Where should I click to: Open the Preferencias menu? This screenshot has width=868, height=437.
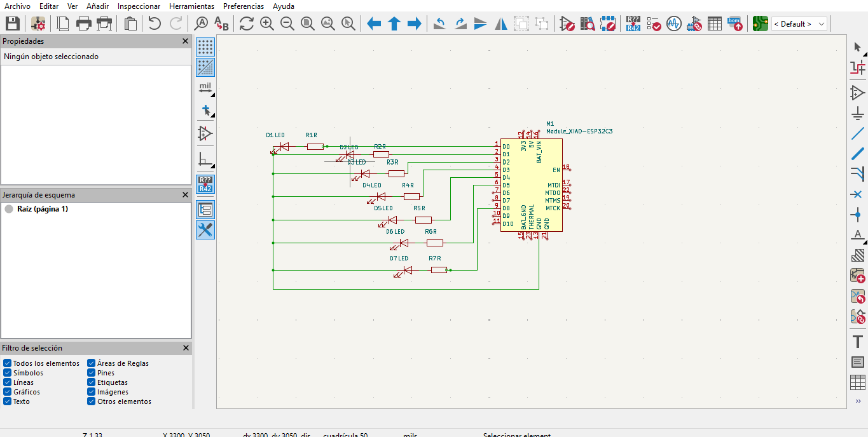tap(244, 6)
